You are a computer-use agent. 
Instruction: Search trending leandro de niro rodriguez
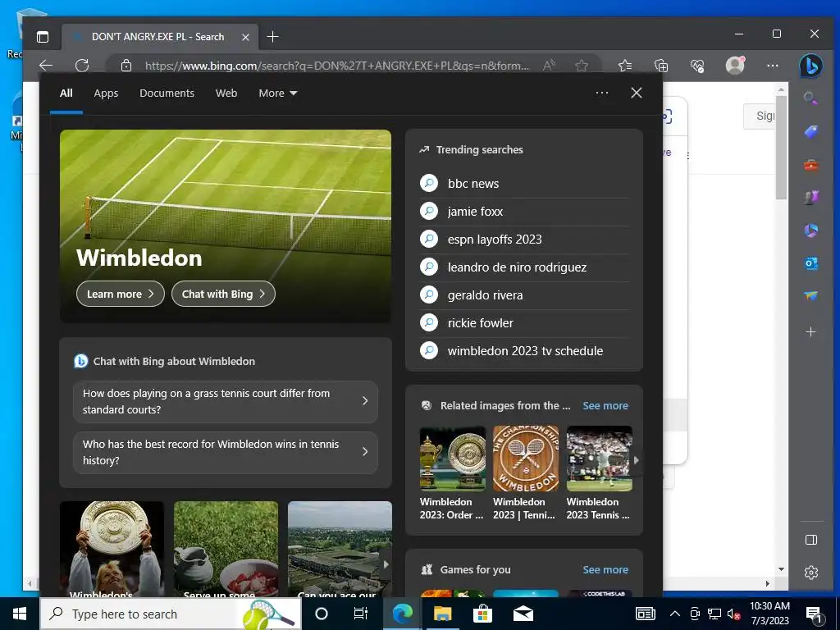pyautogui.click(x=524, y=267)
